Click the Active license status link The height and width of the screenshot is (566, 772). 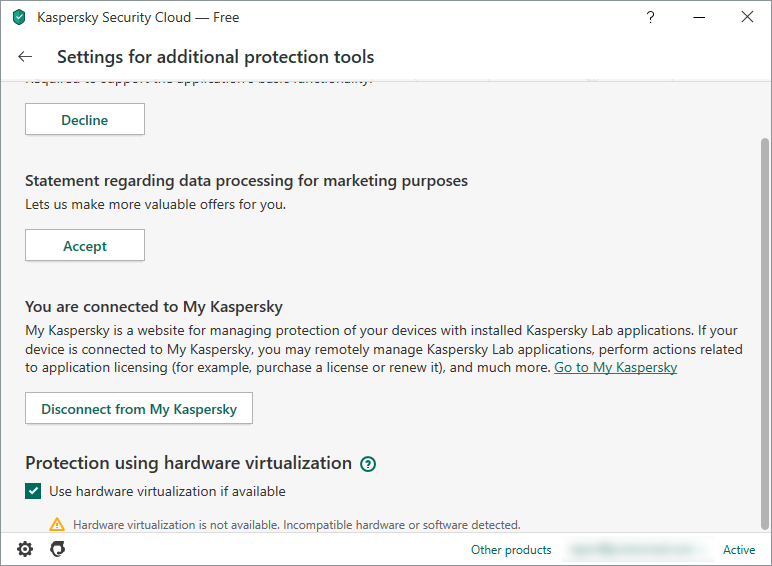point(739,549)
